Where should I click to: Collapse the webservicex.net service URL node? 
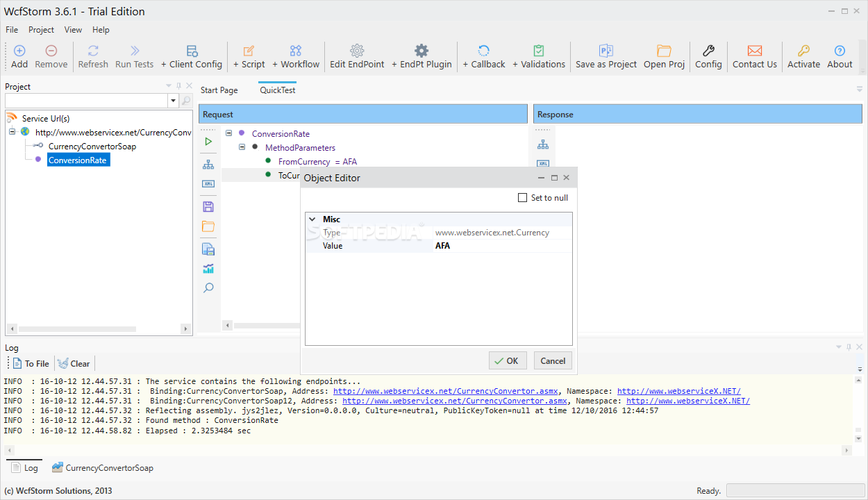[12, 132]
